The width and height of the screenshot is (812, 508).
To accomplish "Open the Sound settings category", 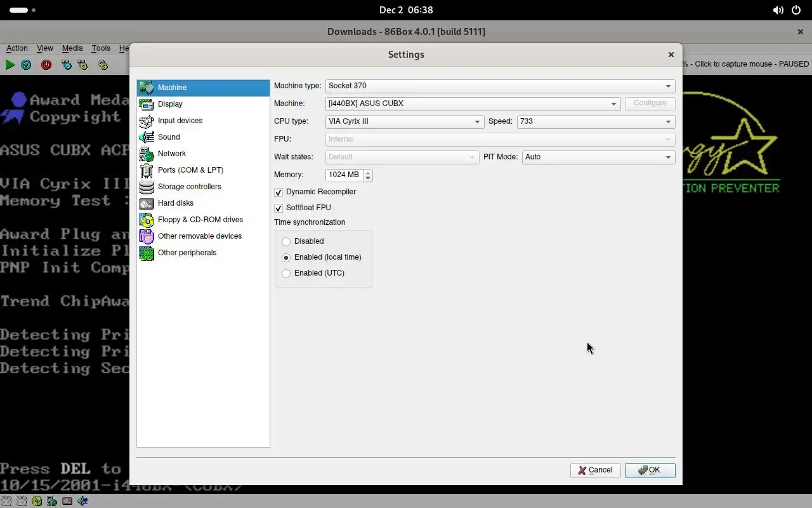I will coord(203,137).
